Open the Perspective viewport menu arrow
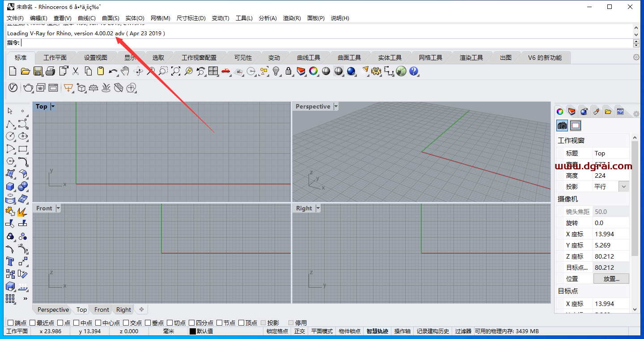This screenshot has height=339, width=644. 336,106
